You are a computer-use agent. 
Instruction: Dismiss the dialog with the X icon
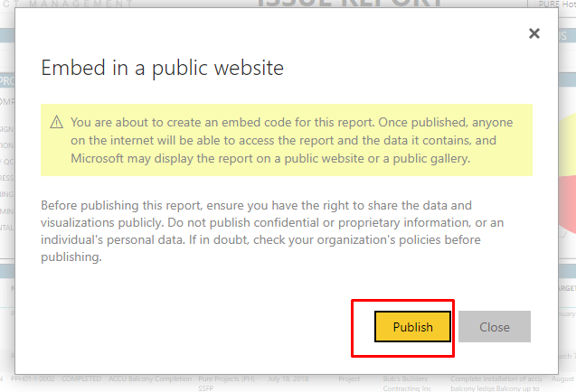pos(534,33)
